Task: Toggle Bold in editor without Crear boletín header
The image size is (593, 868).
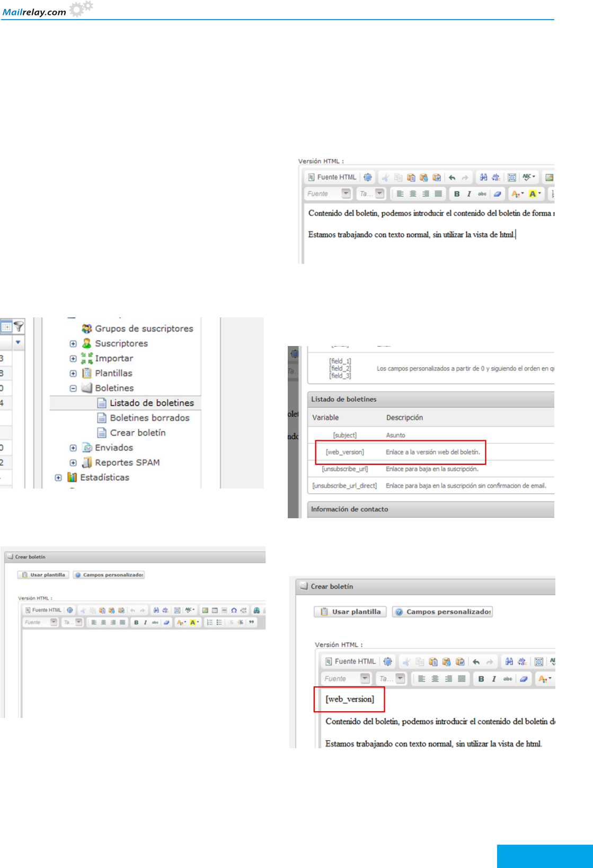Action: tap(457, 194)
